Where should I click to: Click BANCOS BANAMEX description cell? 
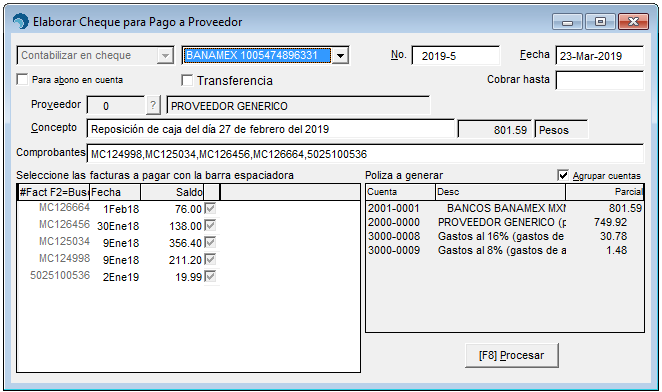pos(506,208)
